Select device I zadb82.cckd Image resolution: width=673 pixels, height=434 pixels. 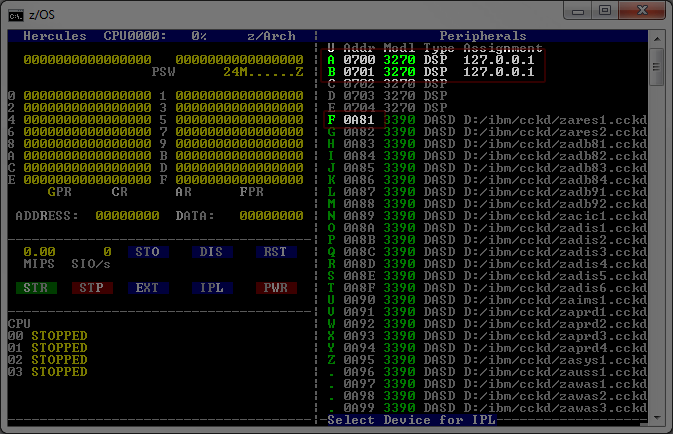click(487, 156)
